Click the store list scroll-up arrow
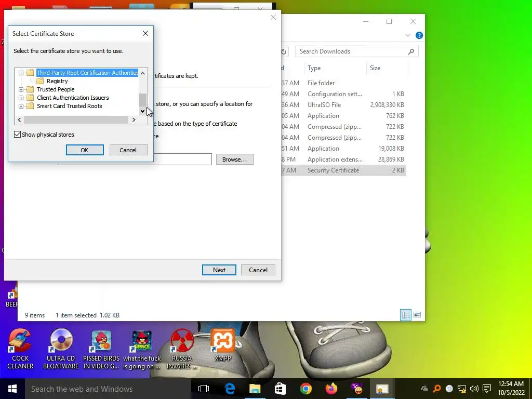The width and height of the screenshot is (532, 399). click(x=142, y=73)
